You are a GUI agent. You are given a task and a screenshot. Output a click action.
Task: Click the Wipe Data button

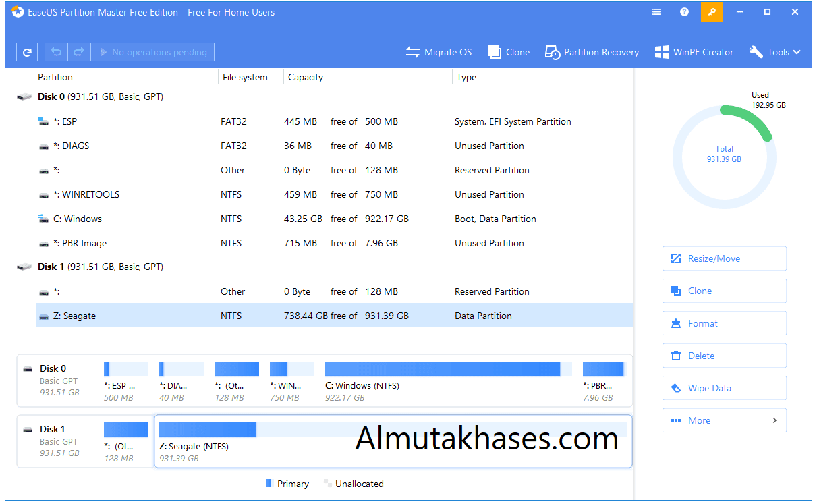724,388
